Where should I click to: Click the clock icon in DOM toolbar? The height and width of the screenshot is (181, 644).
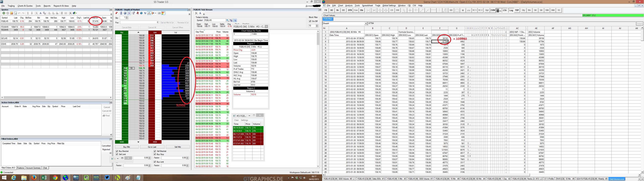142,13
